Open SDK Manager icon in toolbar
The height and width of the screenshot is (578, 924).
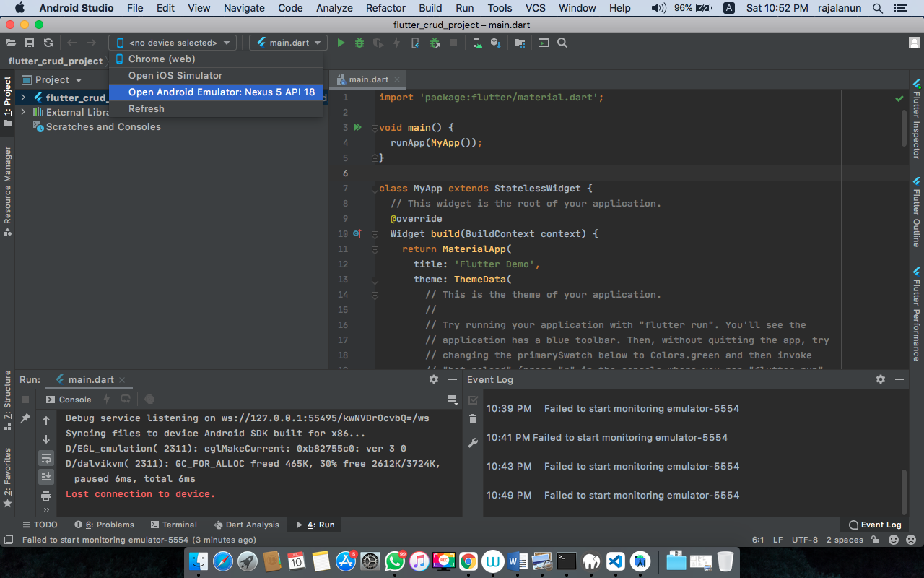click(496, 43)
